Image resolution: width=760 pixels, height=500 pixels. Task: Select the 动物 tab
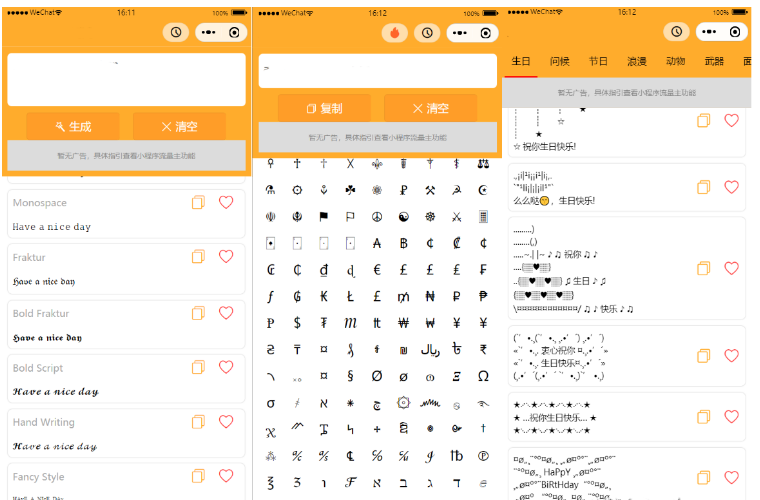[676, 61]
